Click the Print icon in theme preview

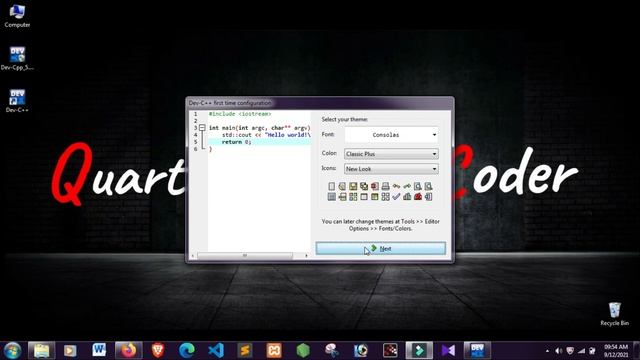tap(385, 186)
